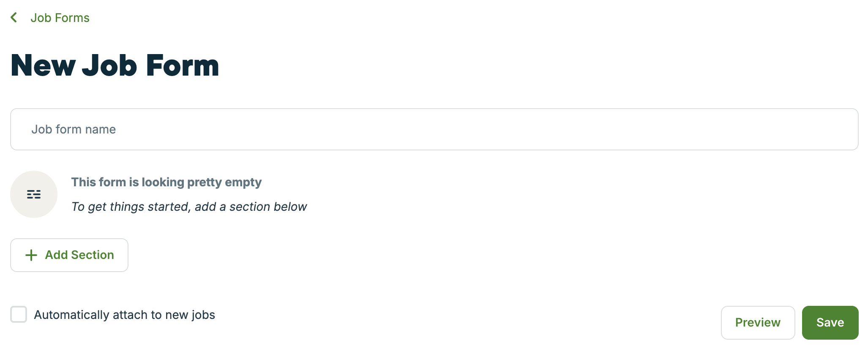Image resolution: width=868 pixels, height=354 pixels.
Task: Click the plus icon beside Add Section
Action: [x=31, y=255]
